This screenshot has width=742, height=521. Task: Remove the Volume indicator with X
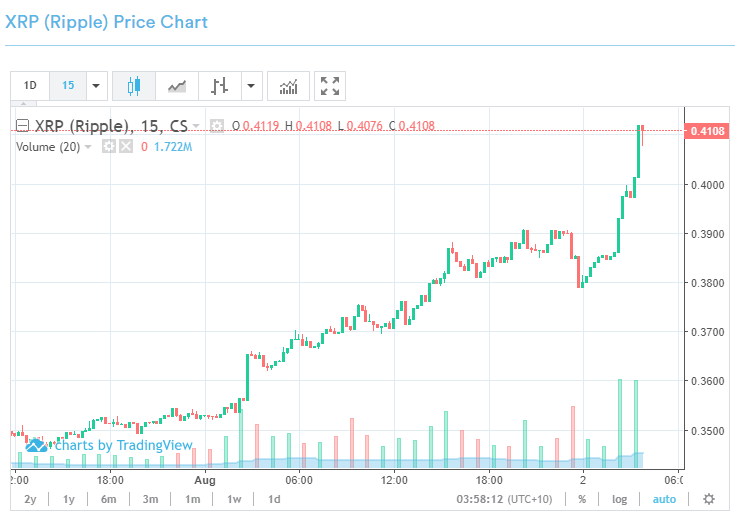point(126,147)
